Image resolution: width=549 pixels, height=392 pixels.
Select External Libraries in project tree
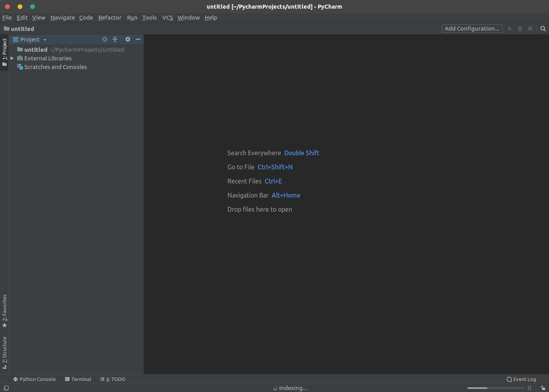click(x=76, y=58)
